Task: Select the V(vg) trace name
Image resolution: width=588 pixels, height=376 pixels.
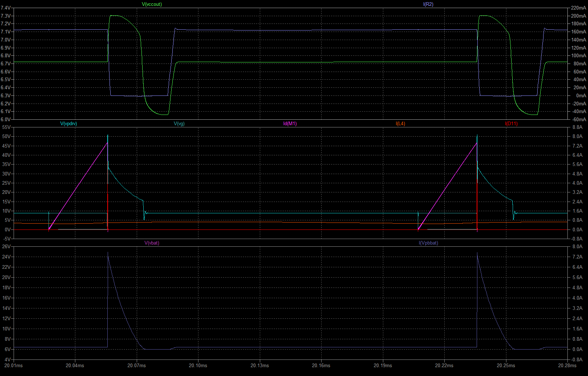Action: click(x=179, y=124)
